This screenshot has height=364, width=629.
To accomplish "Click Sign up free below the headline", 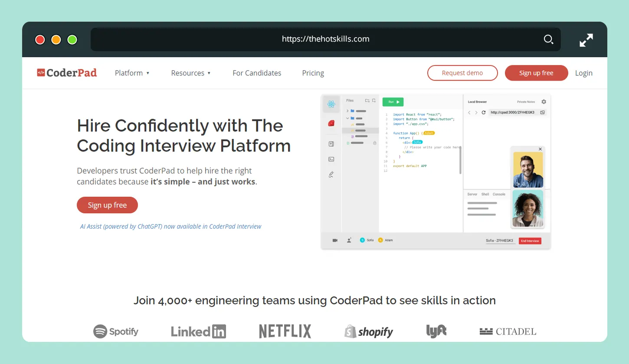I will click(x=107, y=205).
